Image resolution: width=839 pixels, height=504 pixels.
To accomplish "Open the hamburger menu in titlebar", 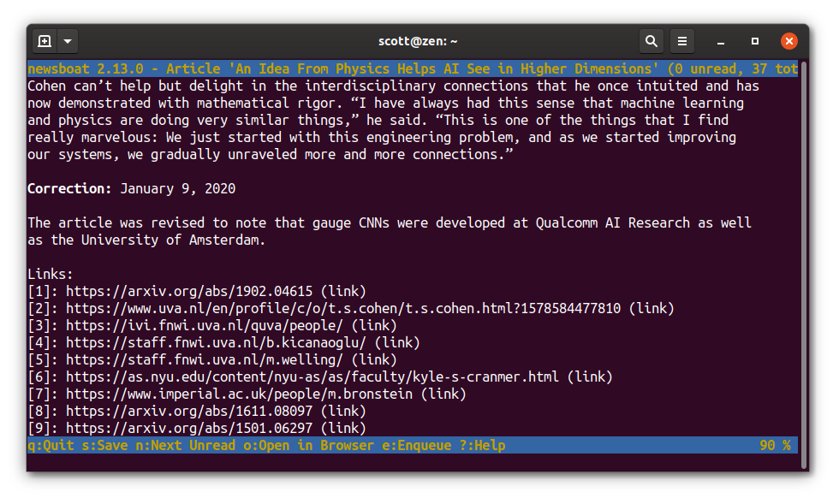I will click(x=681, y=41).
